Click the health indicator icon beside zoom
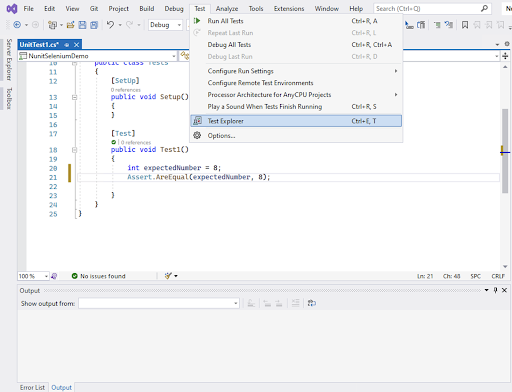Screen dimensions: 512x392 (x=54, y=276)
